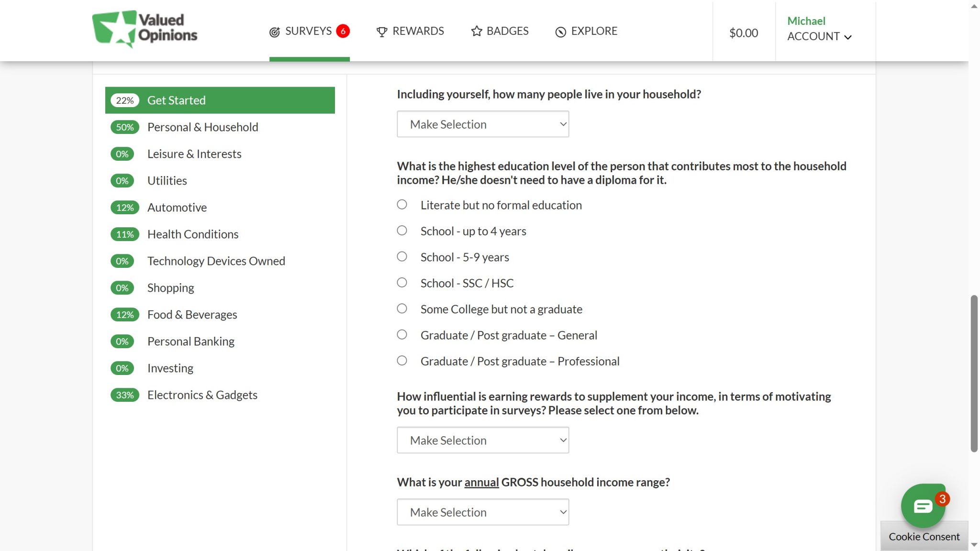Click the Explore compass icon
Image resolution: width=980 pixels, height=551 pixels.
560,31
